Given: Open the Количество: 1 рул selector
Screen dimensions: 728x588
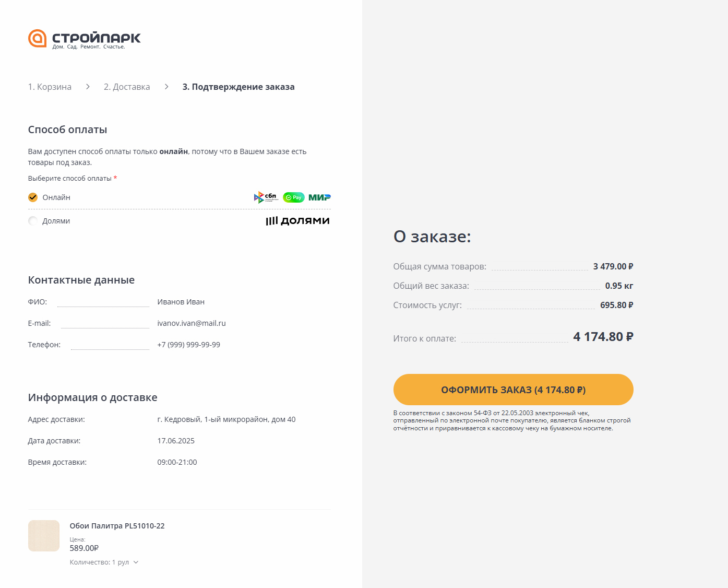Looking at the screenshot, I should tap(99, 562).
